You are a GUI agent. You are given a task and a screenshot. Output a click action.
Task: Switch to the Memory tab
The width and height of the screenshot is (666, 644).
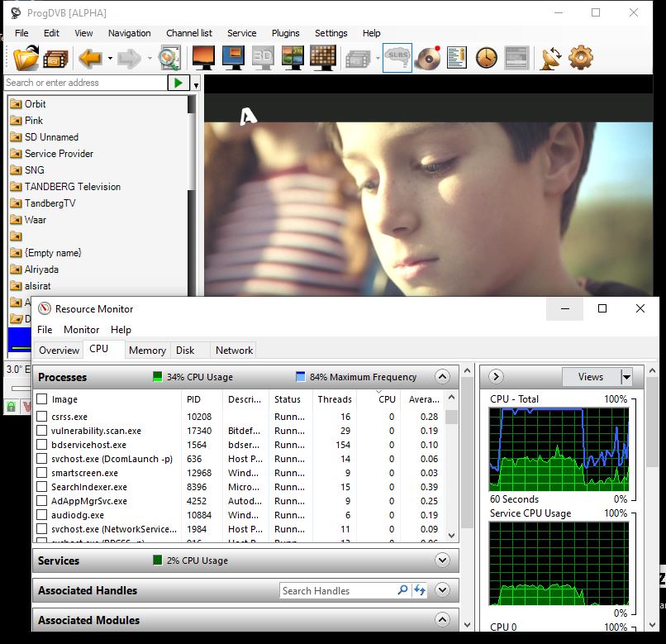click(x=147, y=351)
